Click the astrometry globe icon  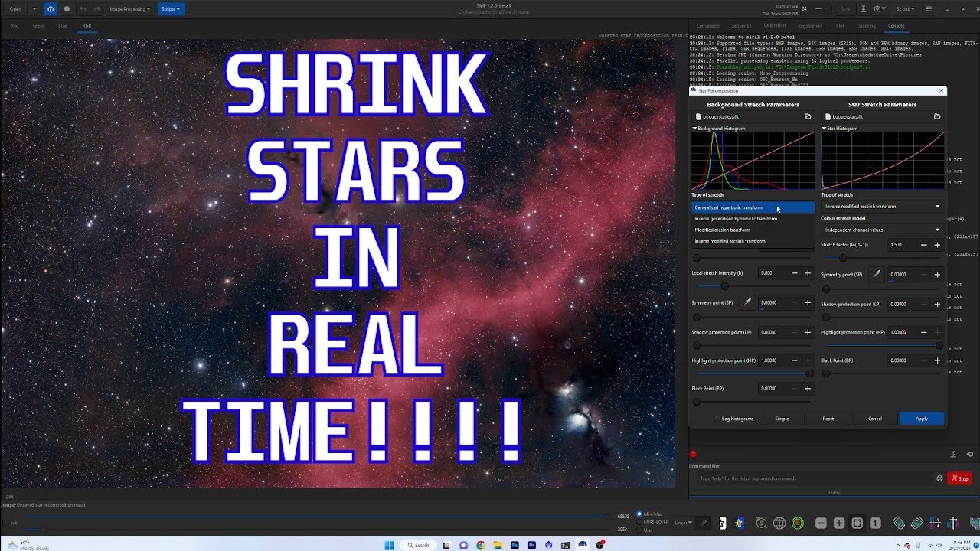(x=779, y=523)
